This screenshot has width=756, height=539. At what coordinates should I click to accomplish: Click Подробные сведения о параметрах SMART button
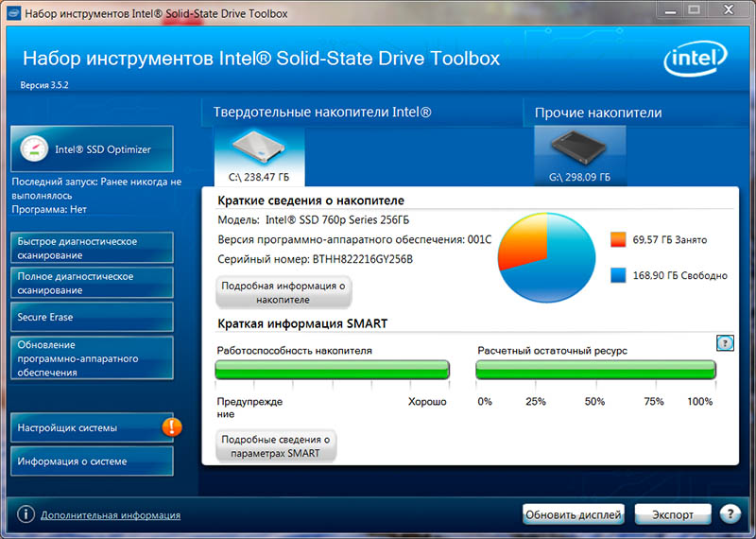tap(275, 446)
